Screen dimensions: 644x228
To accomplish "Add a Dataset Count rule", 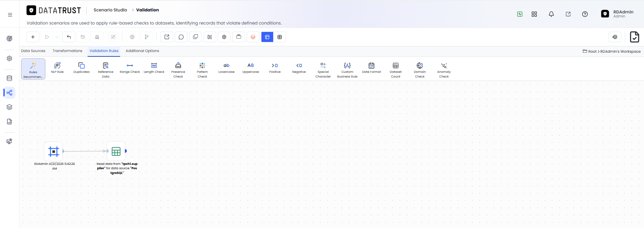I will coord(396,70).
